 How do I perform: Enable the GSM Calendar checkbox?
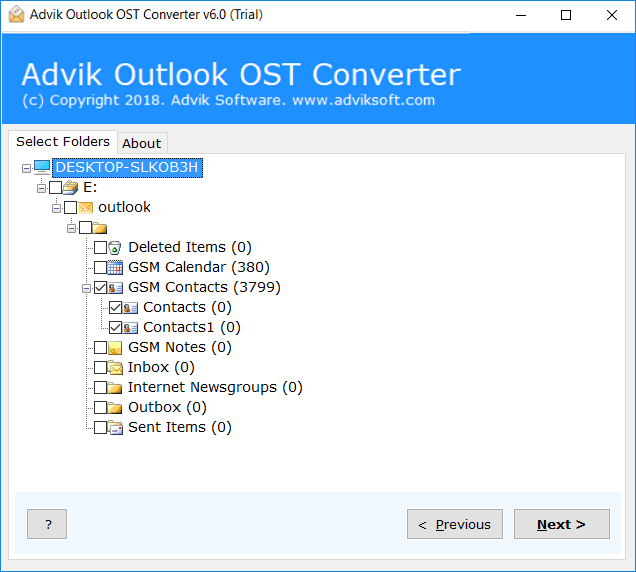pyautogui.click(x=101, y=267)
